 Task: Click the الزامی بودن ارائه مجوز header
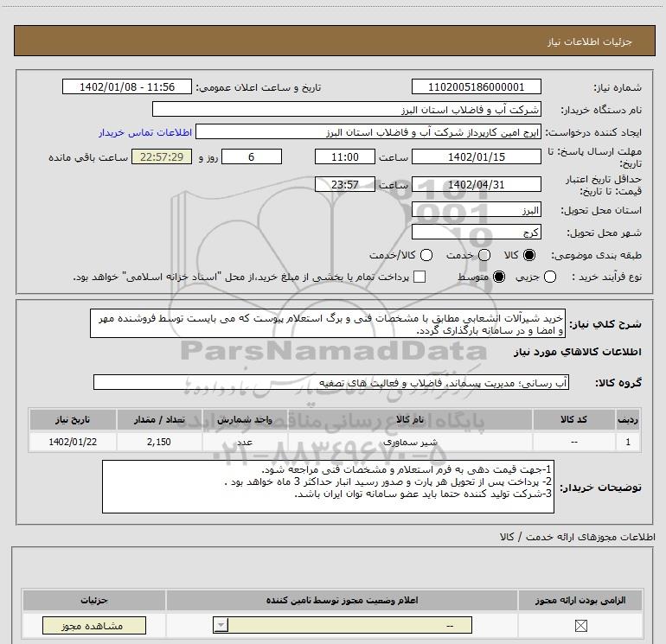(x=580, y=600)
